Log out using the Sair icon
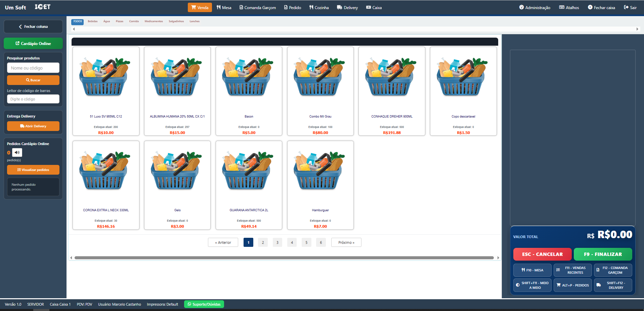 [630, 7]
